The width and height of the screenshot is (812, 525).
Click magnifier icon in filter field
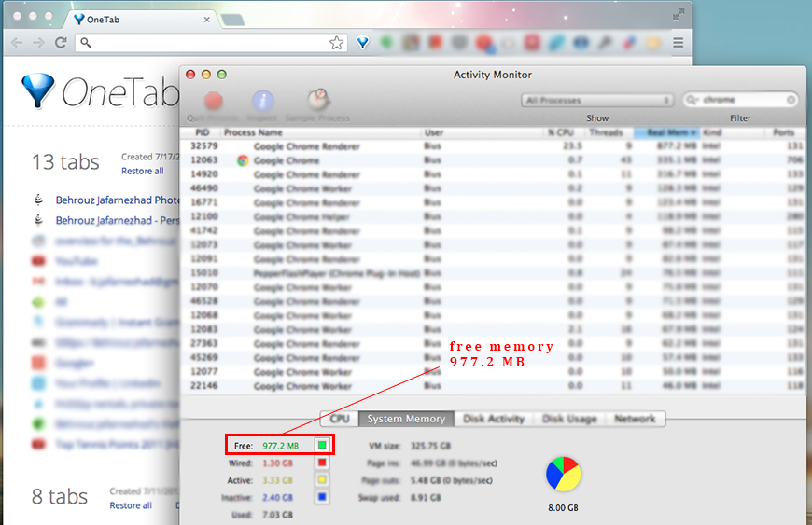(x=692, y=100)
